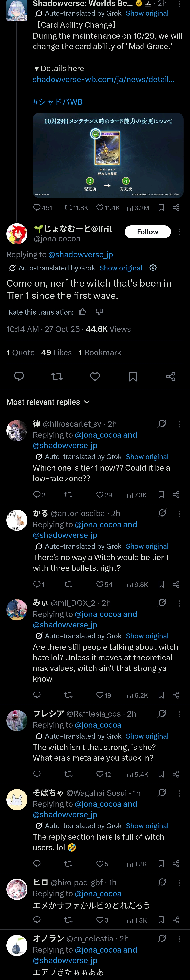Open the Mad Grace card change image
Image resolution: width=190 pixels, height=980 pixels.
(108, 155)
